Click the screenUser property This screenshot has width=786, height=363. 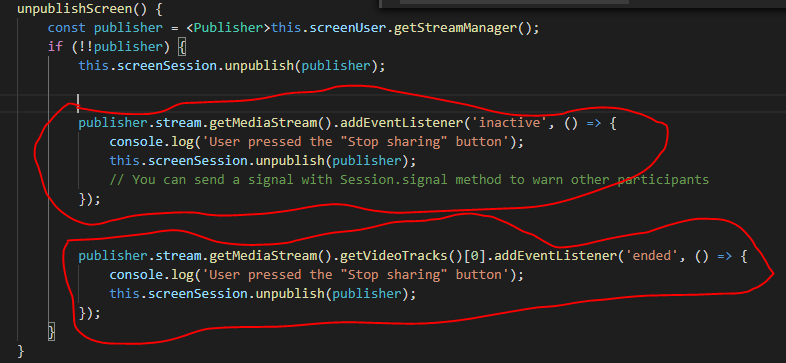tap(347, 28)
